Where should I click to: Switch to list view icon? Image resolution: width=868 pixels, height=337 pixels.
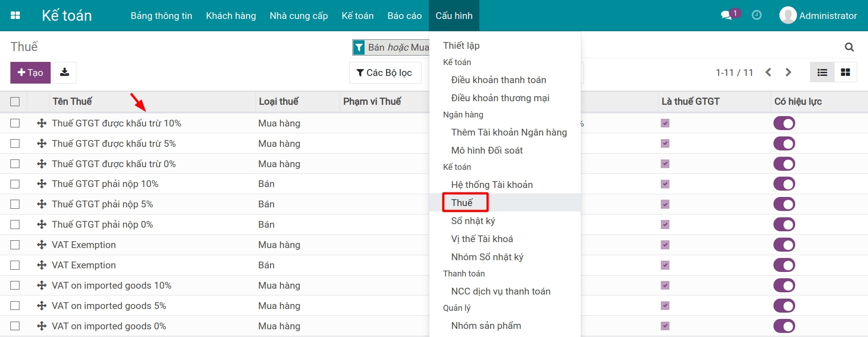click(822, 72)
